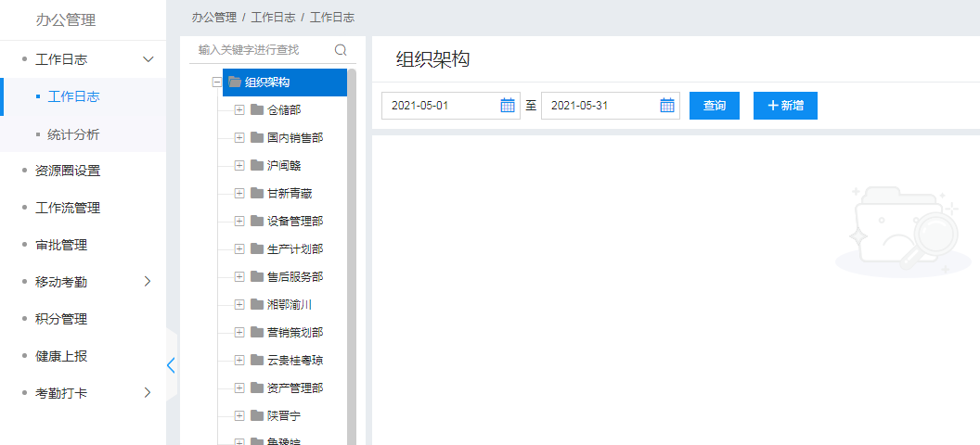Click the 组织架构 folder icon
Image resolution: width=980 pixels, height=445 pixels.
click(x=235, y=82)
